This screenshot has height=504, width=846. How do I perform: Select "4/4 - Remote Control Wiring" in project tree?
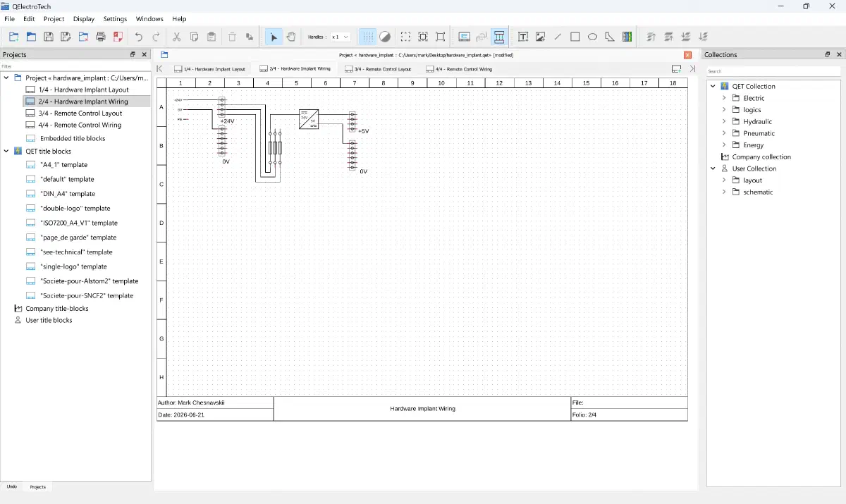tap(80, 125)
